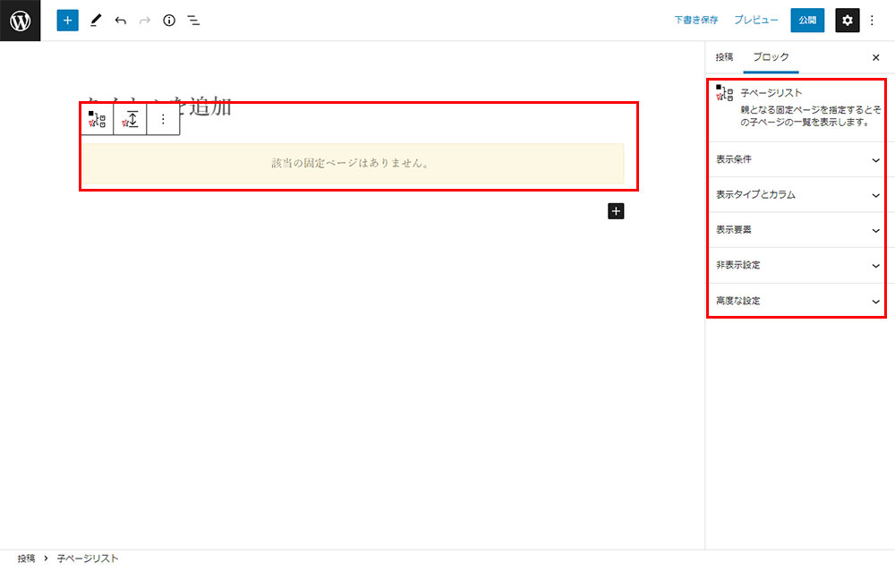Open the top-right three-dot options menu
This screenshot has width=895, height=588.
[873, 20]
